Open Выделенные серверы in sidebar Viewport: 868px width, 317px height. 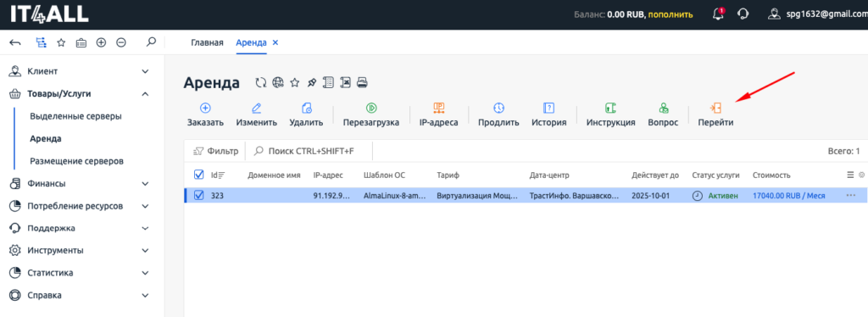[75, 116]
